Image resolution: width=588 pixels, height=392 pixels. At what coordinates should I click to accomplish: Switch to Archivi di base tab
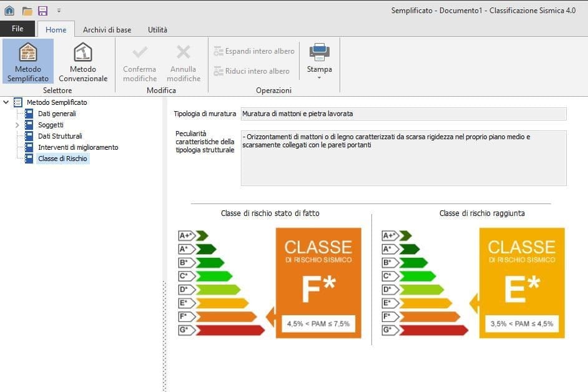[107, 29]
